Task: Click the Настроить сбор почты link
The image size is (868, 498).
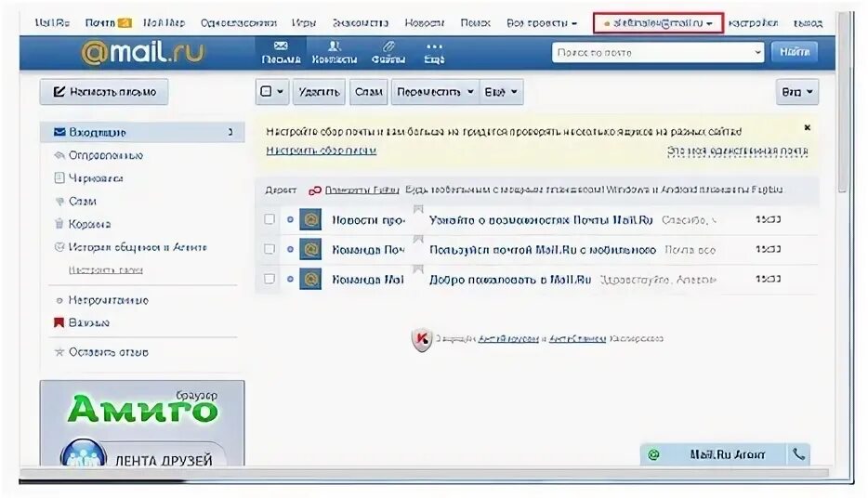Action: [x=321, y=151]
